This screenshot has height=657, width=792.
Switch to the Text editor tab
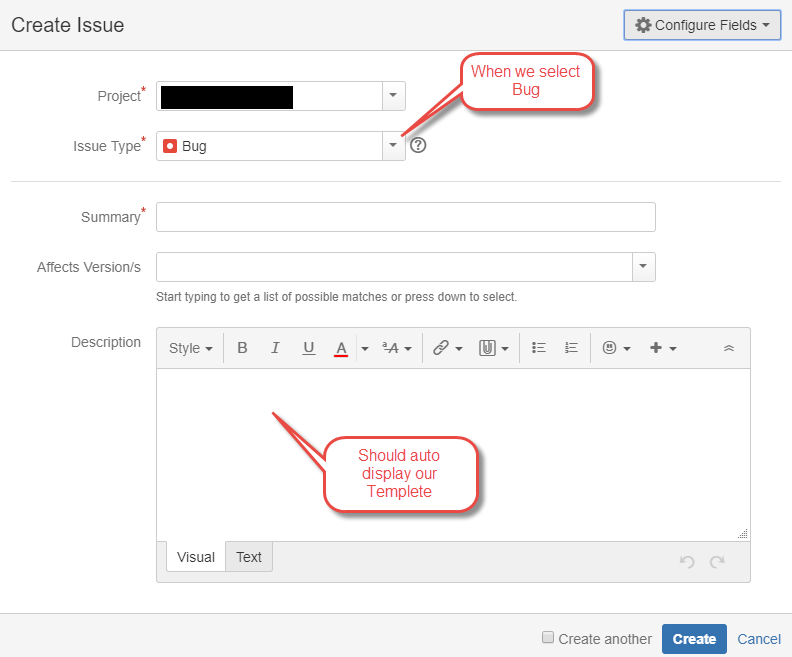coord(249,557)
